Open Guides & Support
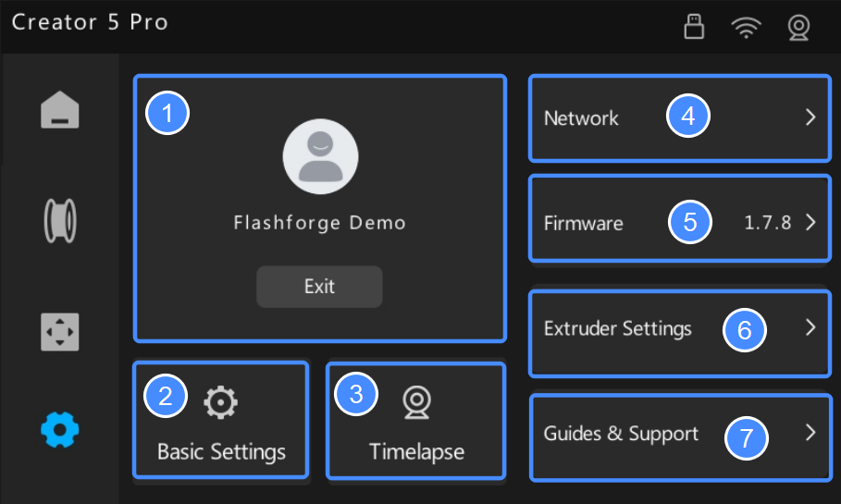The image size is (841, 504). (680, 437)
